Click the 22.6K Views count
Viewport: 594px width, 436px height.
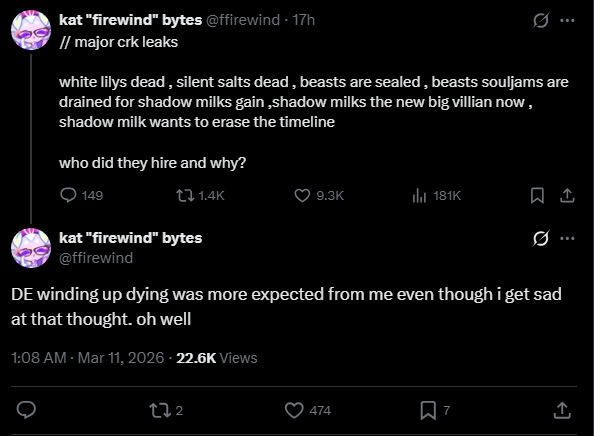[x=217, y=358]
